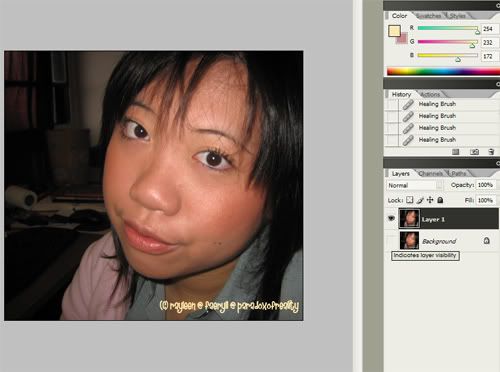Select the Layer 1 thumbnail
The height and width of the screenshot is (372, 500).
point(409,219)
